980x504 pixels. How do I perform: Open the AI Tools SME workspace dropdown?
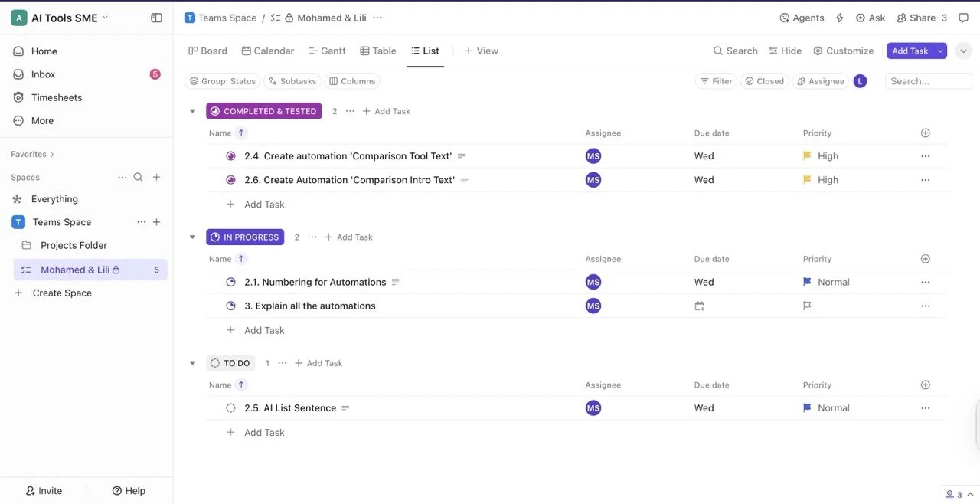60,18
